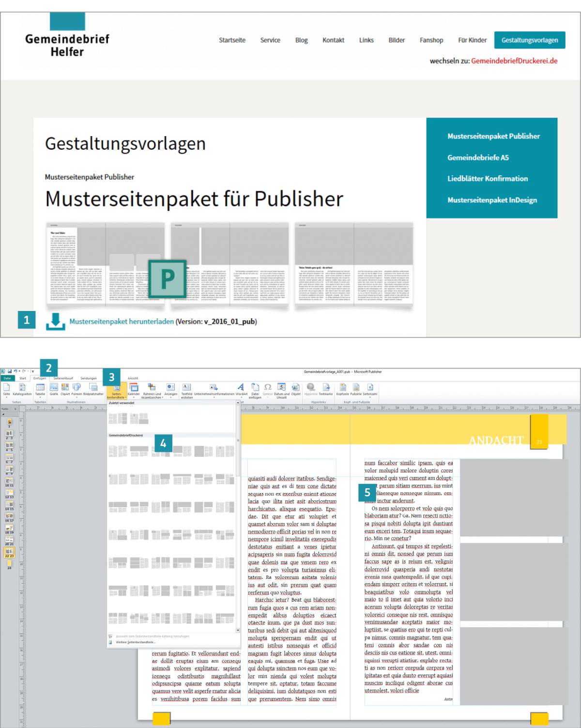Follow the GemeindebriefDruckerei.de link

click(x=514, y=61)
